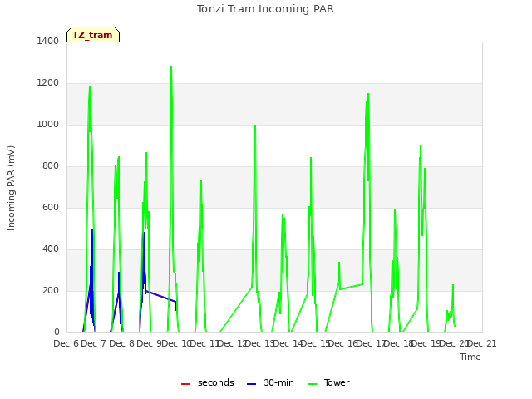Click the Incoming PAR (mV) axis label
The image size is (532, 399).
(11, 189)
